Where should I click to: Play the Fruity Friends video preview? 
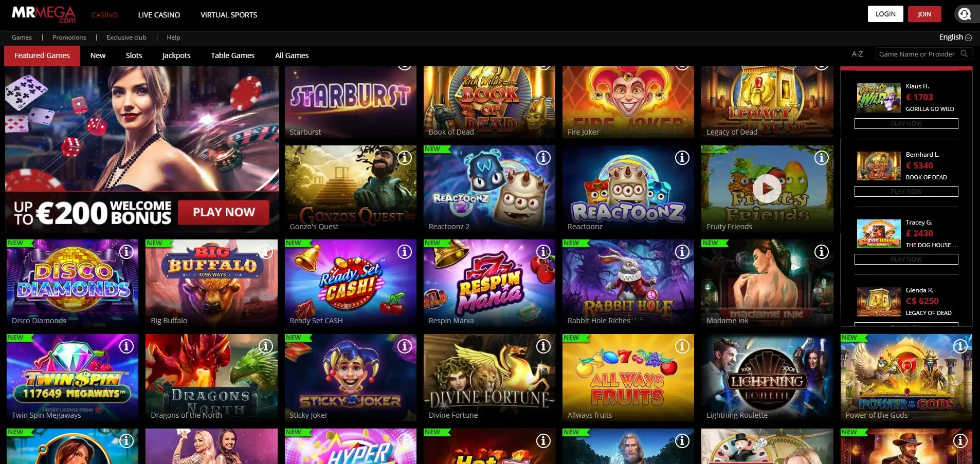767,189
